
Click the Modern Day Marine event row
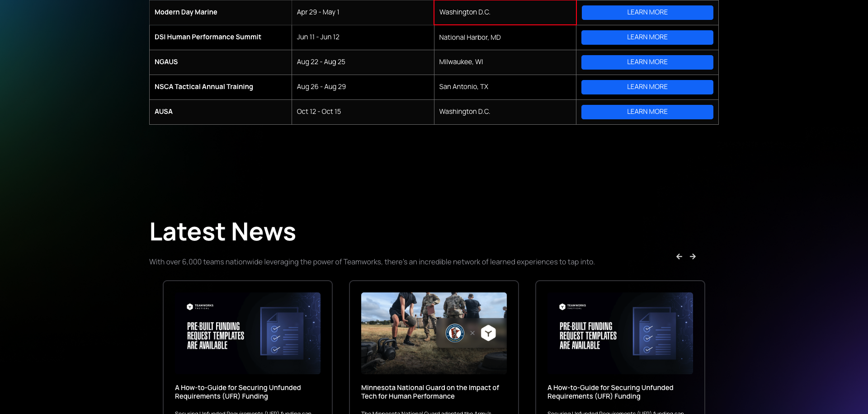click(185, 12)
